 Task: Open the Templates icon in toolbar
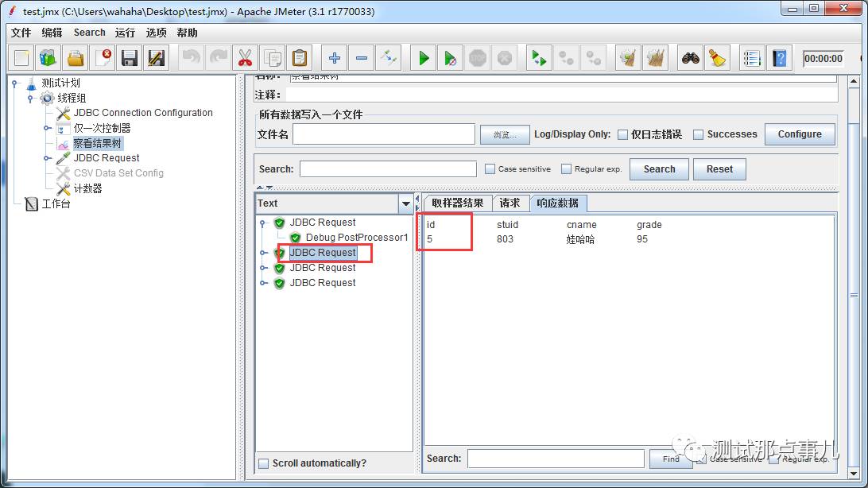pyautogui.click(x=48, y=58)
